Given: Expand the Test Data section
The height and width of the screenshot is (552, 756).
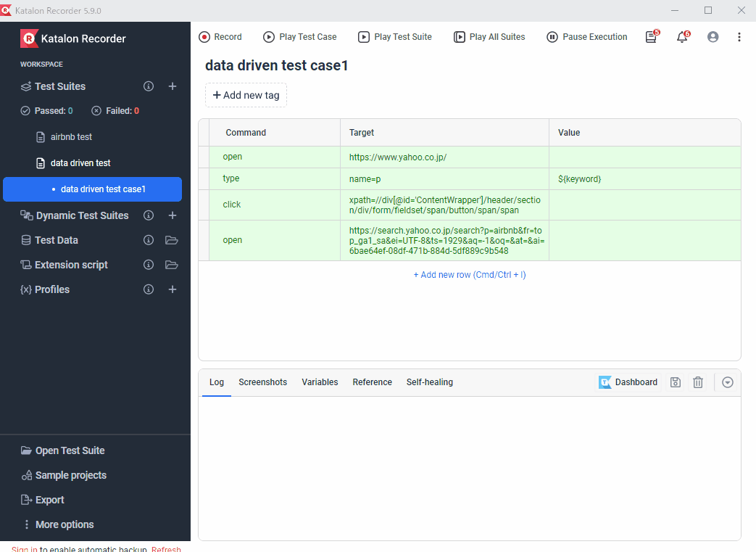Looking at the screenshot, I should click(56, 240).
